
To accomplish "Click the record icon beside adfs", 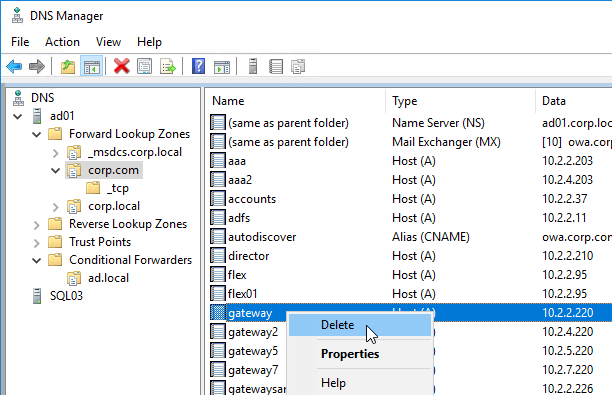I will pyautogui.click(x=218, y=218).
